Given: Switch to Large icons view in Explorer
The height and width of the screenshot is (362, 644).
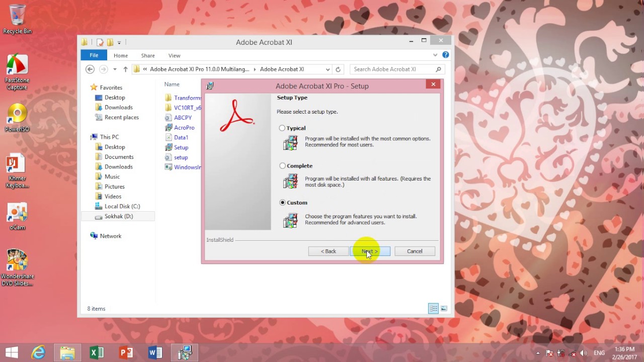Looking at the screenshot, I should tap(444, 309).
